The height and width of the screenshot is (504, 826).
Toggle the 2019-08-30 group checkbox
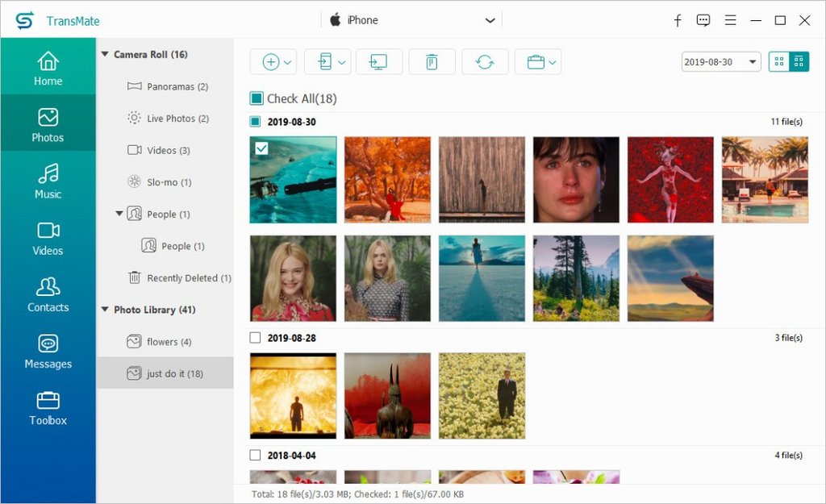click(255, 122)
